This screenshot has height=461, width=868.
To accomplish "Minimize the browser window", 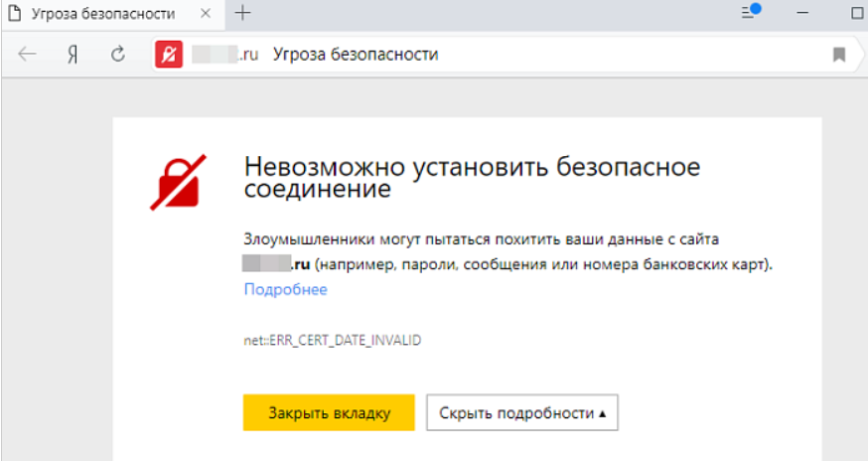I will tap(802, 12).
